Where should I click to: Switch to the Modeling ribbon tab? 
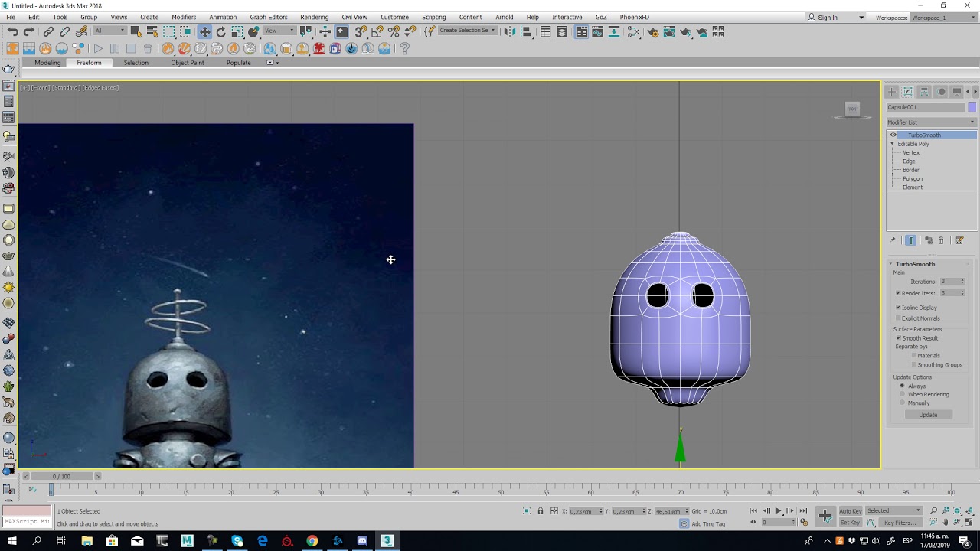tap(47, 63)
